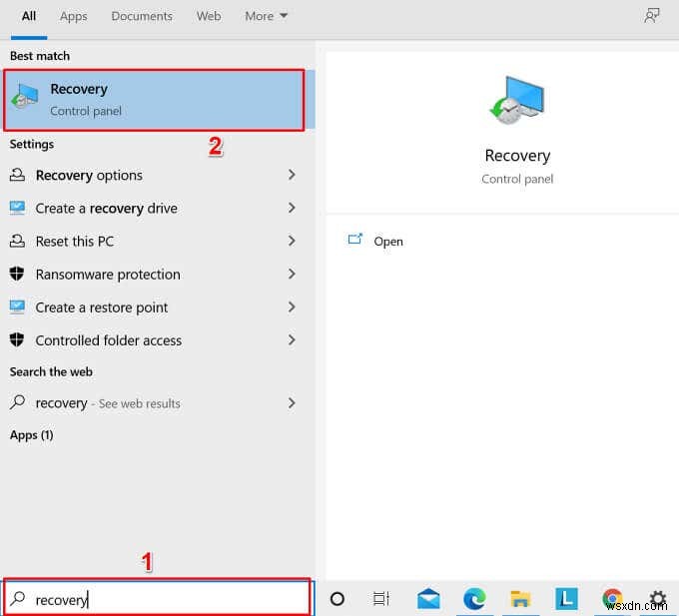679x616 pixels.
Task: Open the More dropdown menu
Action: tap(266, 16)
